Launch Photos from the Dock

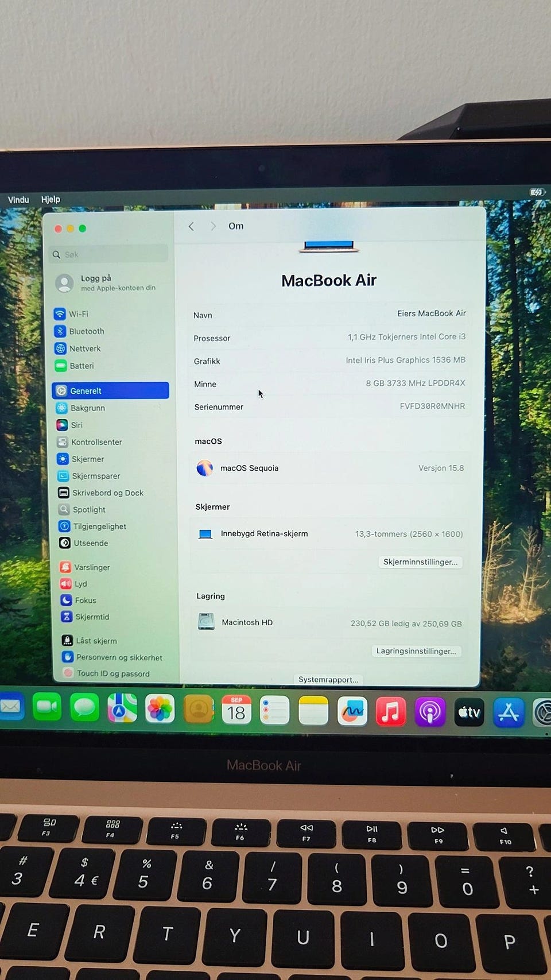tap(160, 709)
